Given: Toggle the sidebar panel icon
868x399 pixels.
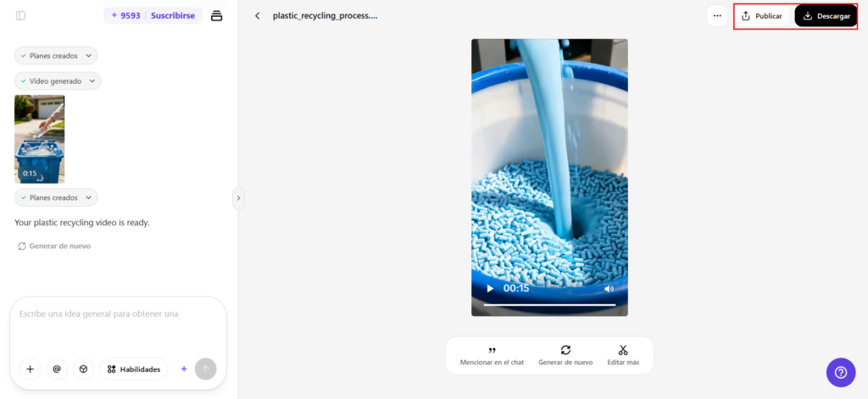Looking at the screenshot, I should [20, 15].
